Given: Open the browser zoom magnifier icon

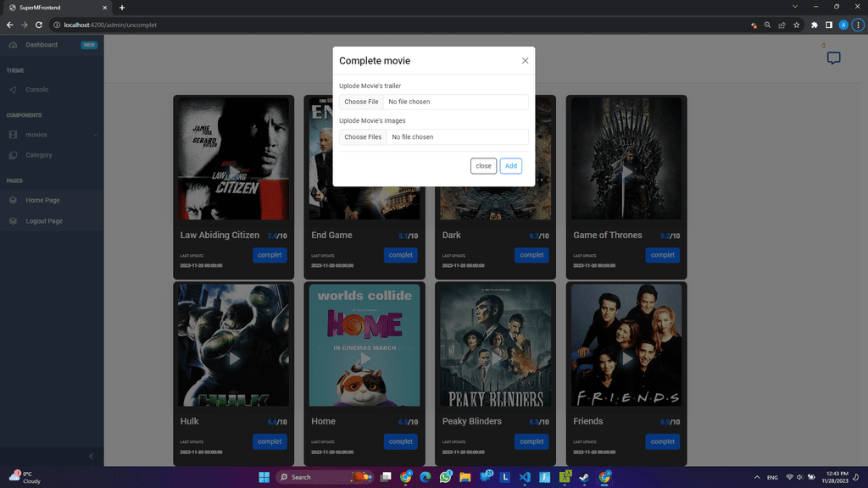Looking at the screenshot, I should point(767,25).
